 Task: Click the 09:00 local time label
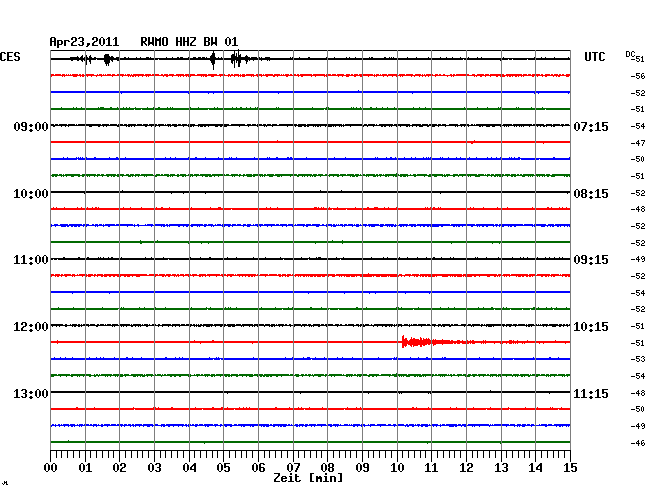[31, 126]
